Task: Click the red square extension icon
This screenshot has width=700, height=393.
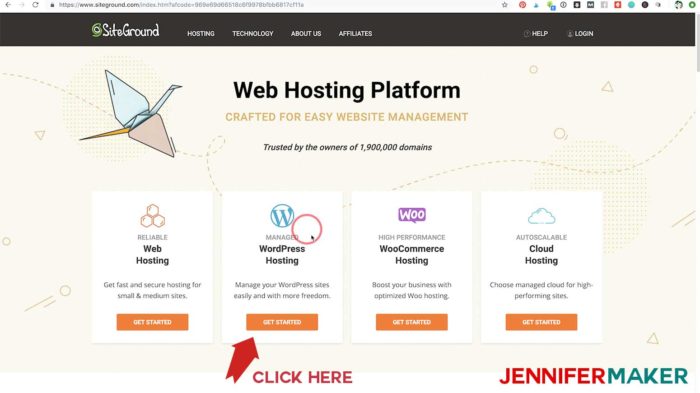Action: 617,5
